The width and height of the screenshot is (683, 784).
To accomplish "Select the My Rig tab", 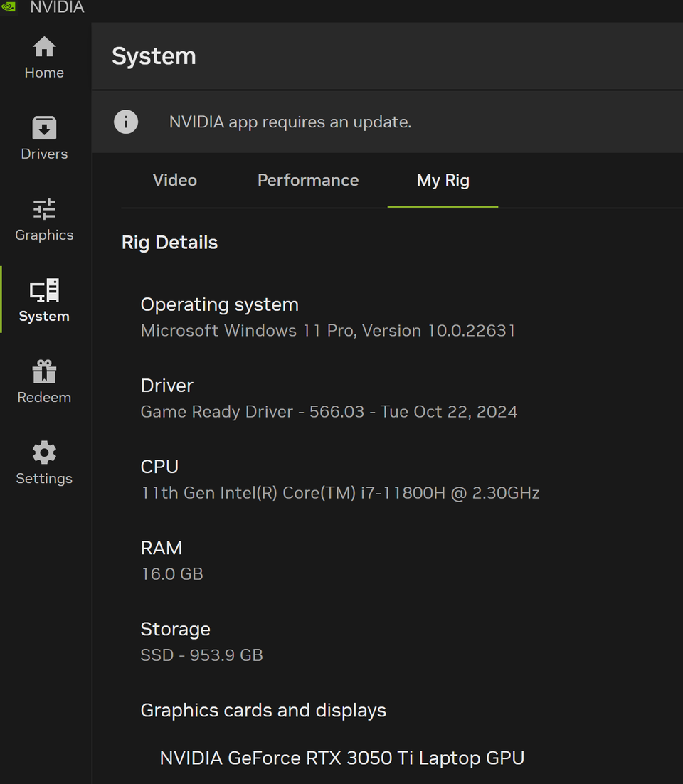I will point(443,181).
